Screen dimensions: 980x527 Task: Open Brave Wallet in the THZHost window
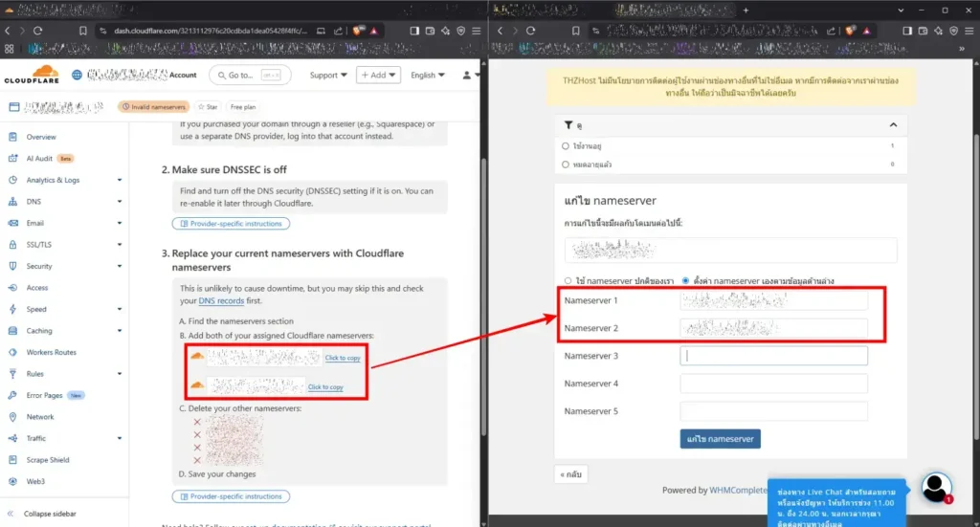coord(923,31)
